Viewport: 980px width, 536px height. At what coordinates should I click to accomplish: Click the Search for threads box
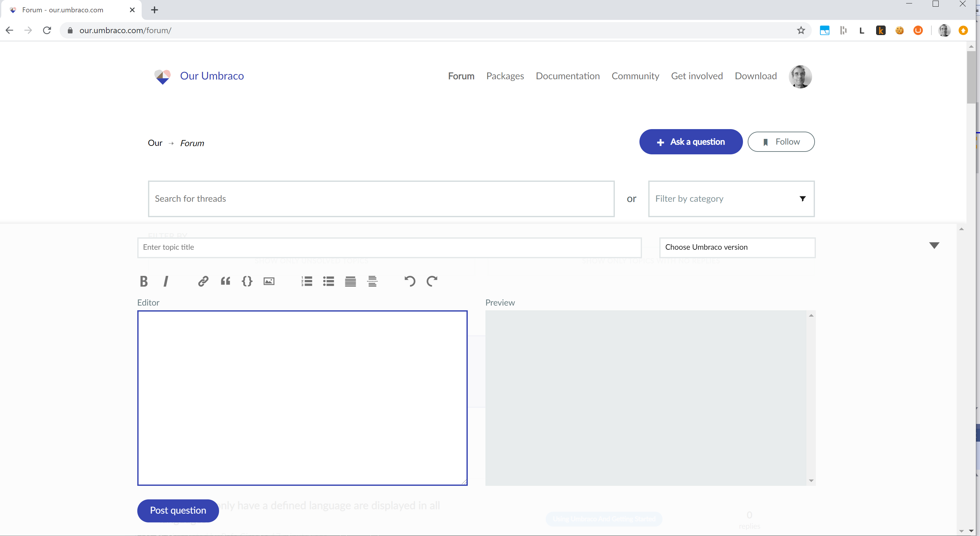[381, 199]
